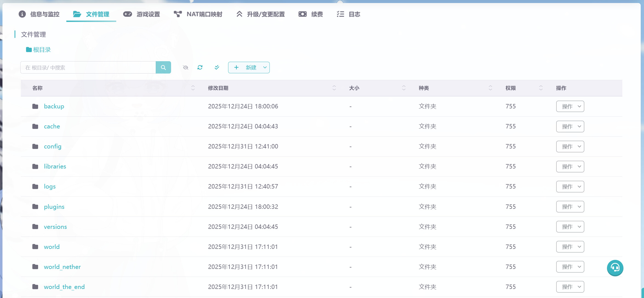Image resolution: width=644 pixels, height=298 pixels.
Task: Toggle hidden files eye icon
Action: coord(186,68)
